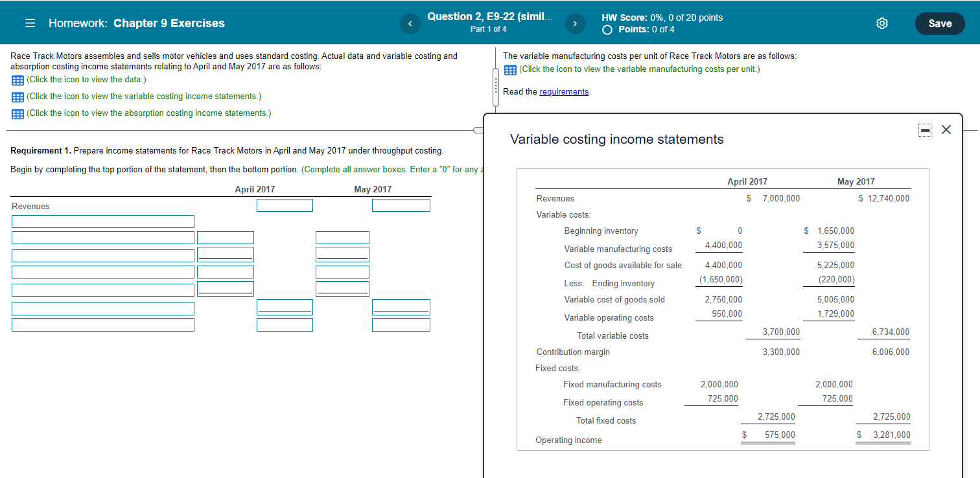Screen dimensions: 980x478
Task: Select the first blank account name field
Action: (102, 221)
